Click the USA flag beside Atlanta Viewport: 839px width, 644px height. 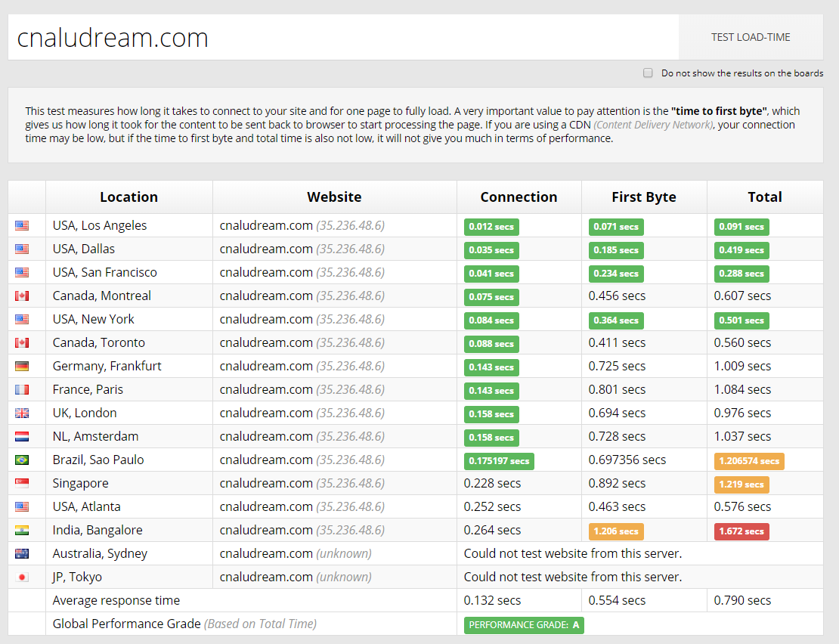point(22,507)
